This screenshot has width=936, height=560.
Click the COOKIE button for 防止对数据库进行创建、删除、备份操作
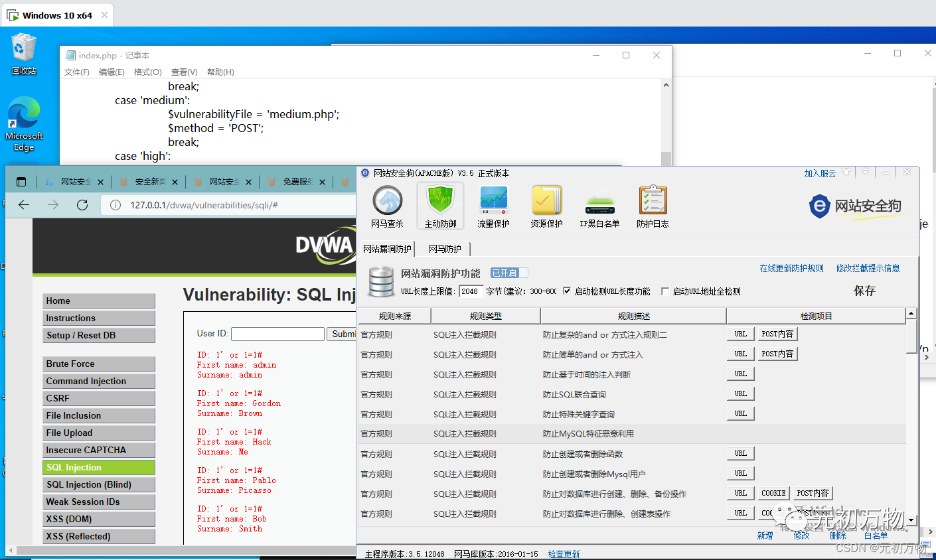[x=773, y=493]
